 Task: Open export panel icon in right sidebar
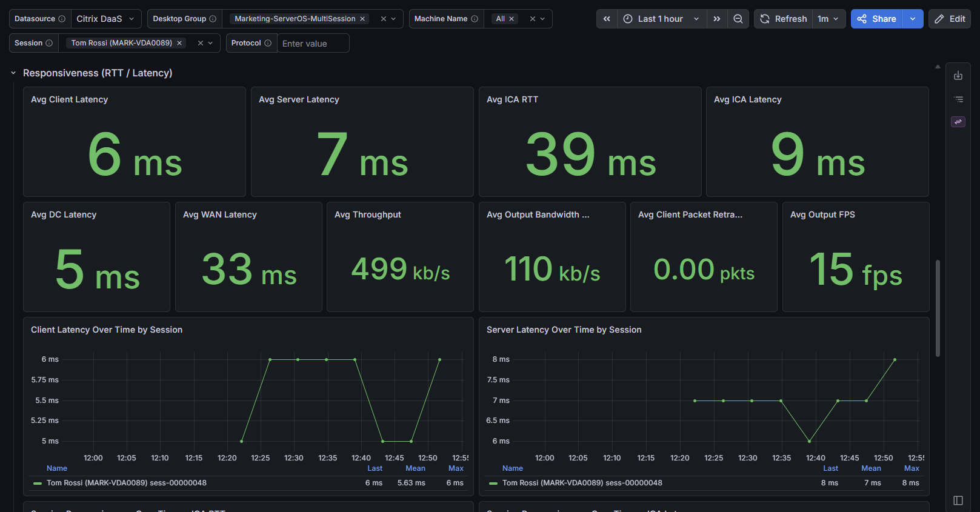coord(958,76)
